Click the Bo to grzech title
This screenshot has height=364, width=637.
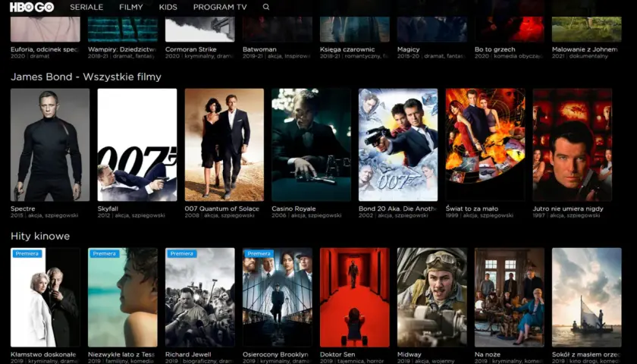coord(494,49)
